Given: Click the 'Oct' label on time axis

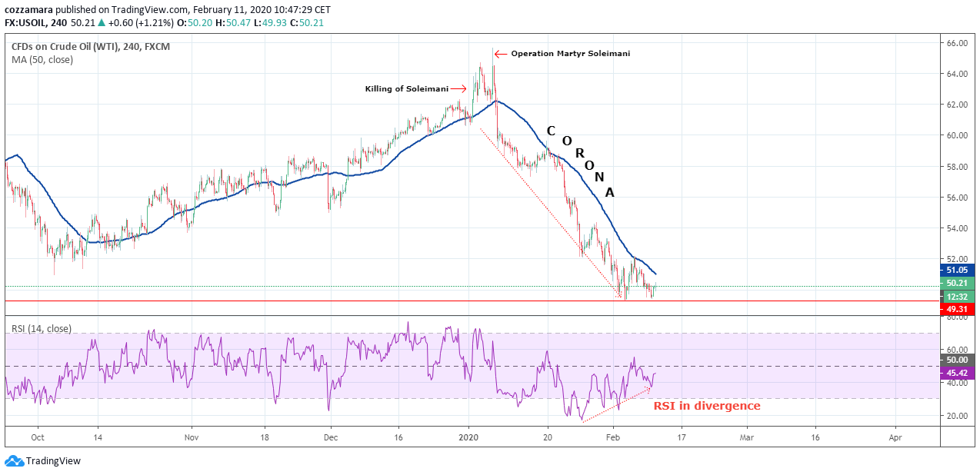Looking at the screenshot, I should pos(38,436).
